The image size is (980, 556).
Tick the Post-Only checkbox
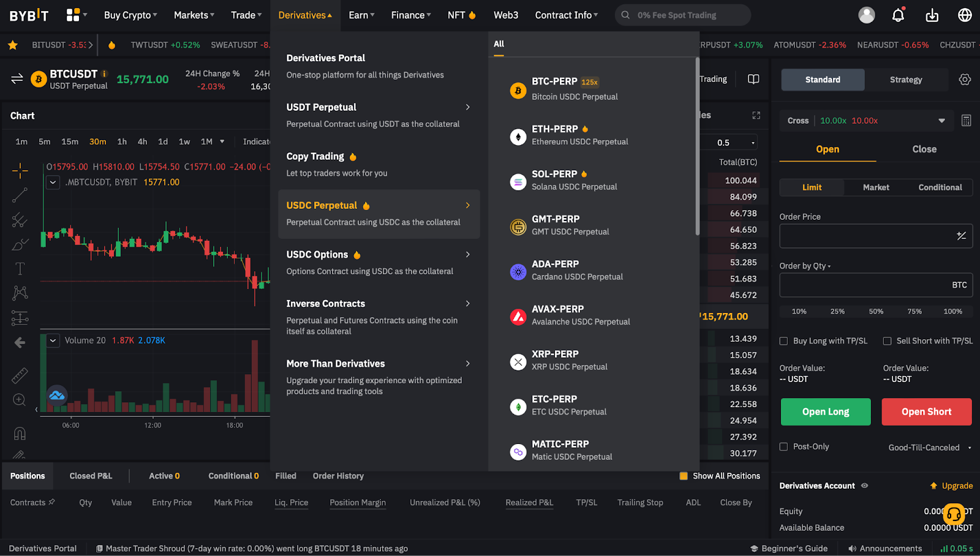783,447
